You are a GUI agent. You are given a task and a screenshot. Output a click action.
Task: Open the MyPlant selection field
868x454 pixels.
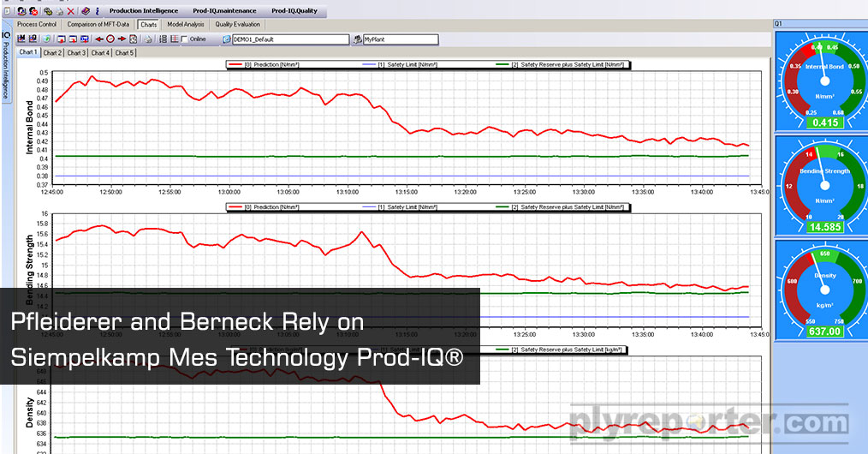[401, 39]
